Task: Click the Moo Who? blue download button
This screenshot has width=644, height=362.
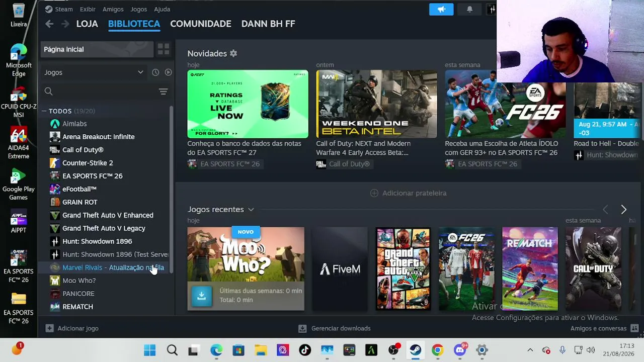Action: (x=201, y=296)
